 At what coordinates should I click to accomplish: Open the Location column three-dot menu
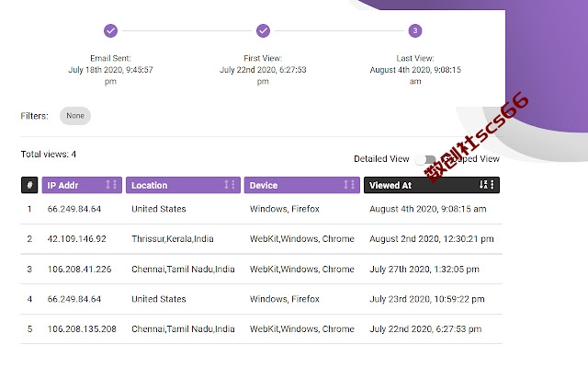coord(233,185)
